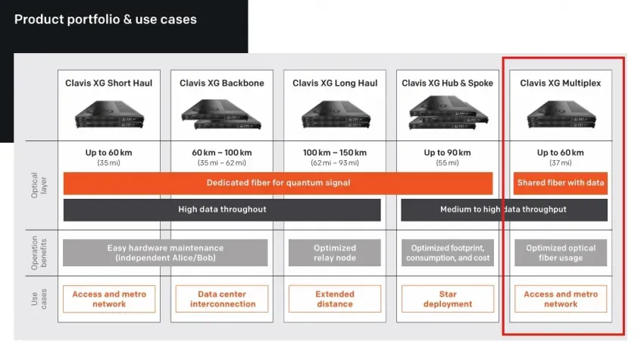The width and height of the screenshot is (644, 349).
Task: Click the "Optimized optical fiber usage" box
Action: point(561,253)
